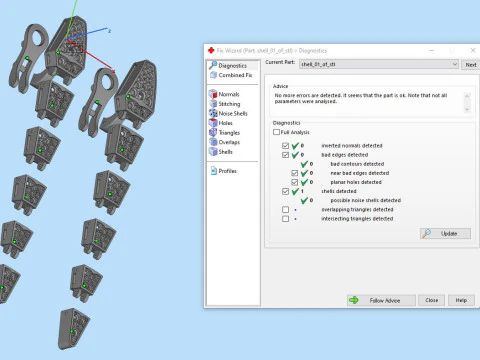Click the Holes cube icon
The width and height of the screenshot is (480, 360).
click(213, 123)
